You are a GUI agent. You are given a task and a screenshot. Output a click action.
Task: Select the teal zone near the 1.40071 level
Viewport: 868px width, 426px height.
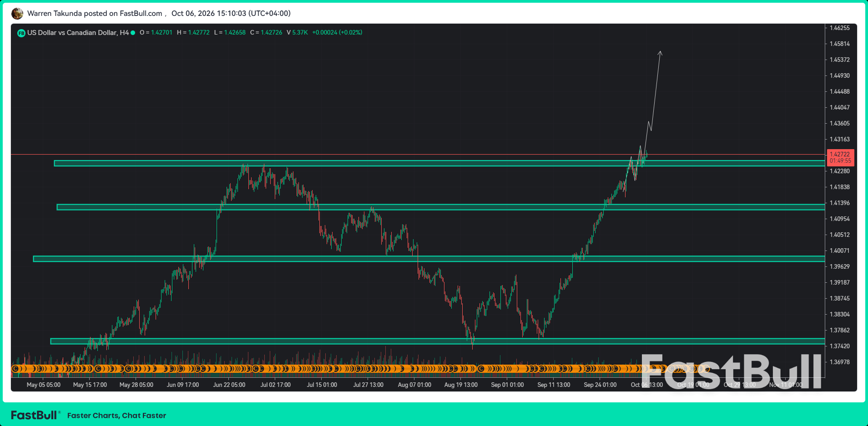[429, 259]
